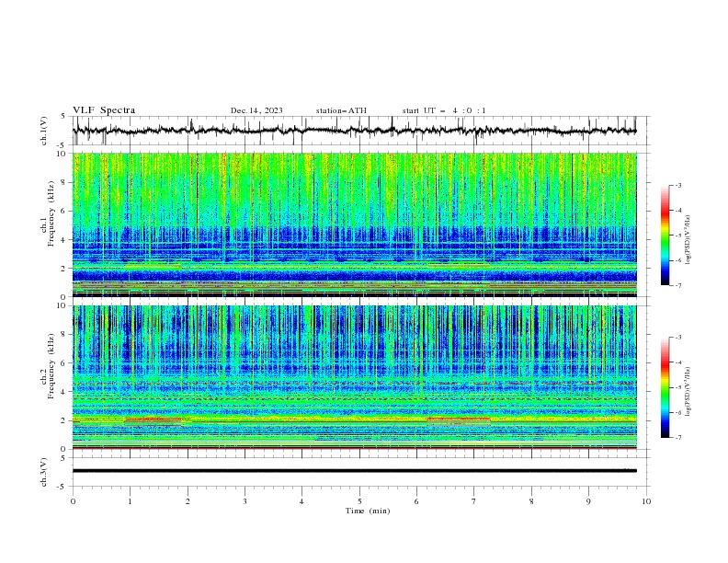Click time axis tick label "5"

click(x=359, y=501)
